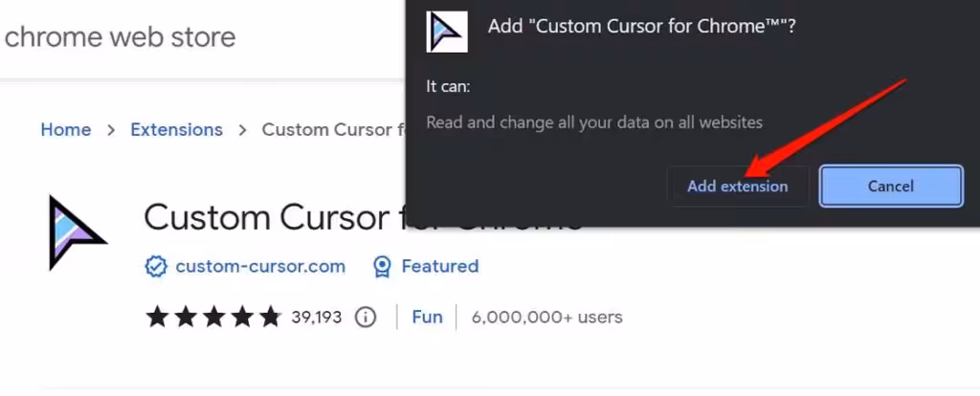Image resolution: width=980 pixels, height=396 pixels.
Task: Click the Custom Cursor logo on the store page
Action: 77,233
